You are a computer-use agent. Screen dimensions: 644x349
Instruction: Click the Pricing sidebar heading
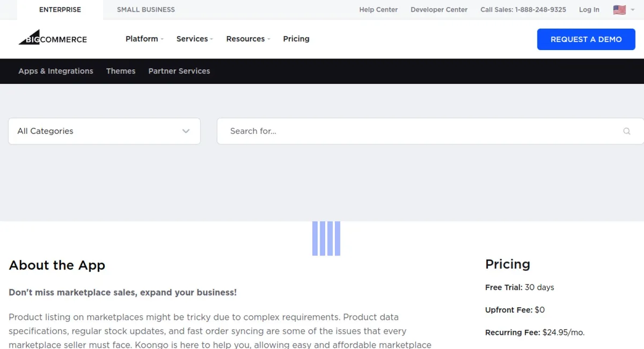tap(508, 264)
